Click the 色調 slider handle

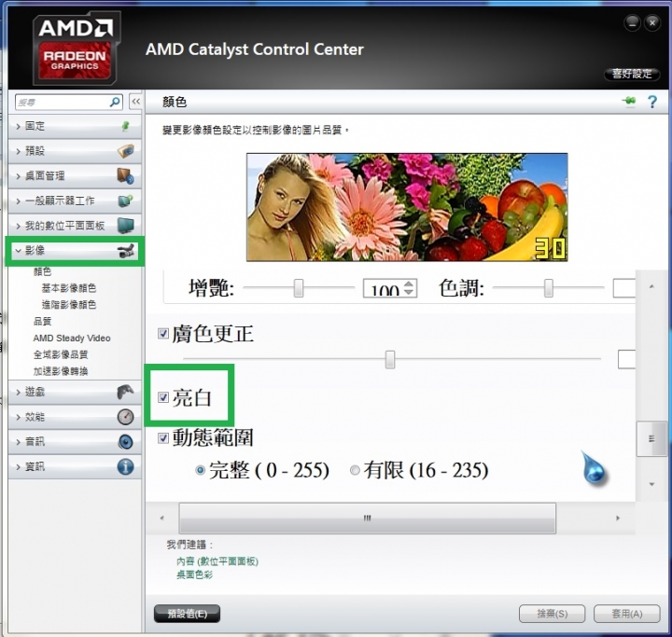548,288
